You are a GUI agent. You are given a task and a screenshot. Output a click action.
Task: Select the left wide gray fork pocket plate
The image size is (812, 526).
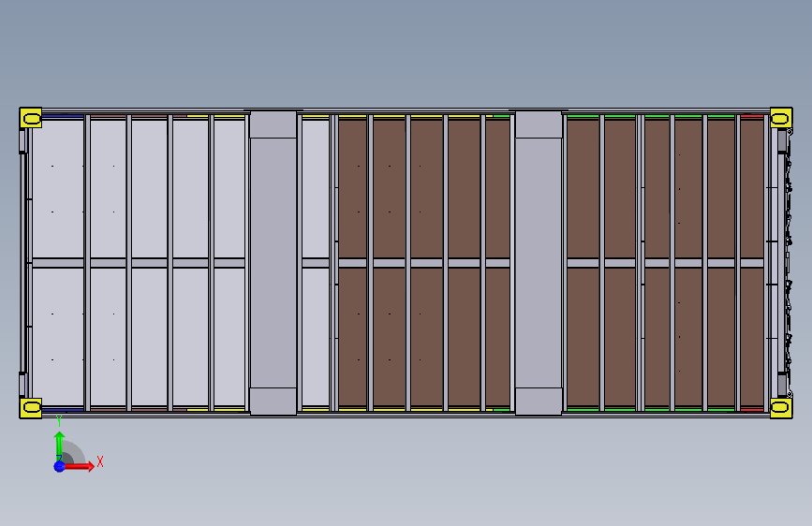tap(273, 262)
